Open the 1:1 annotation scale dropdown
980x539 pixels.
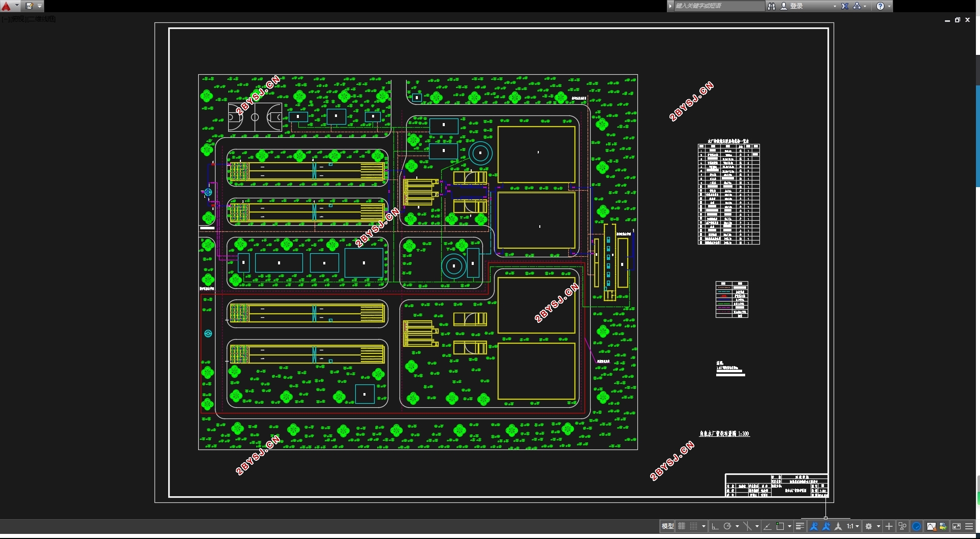pos(852,526)
